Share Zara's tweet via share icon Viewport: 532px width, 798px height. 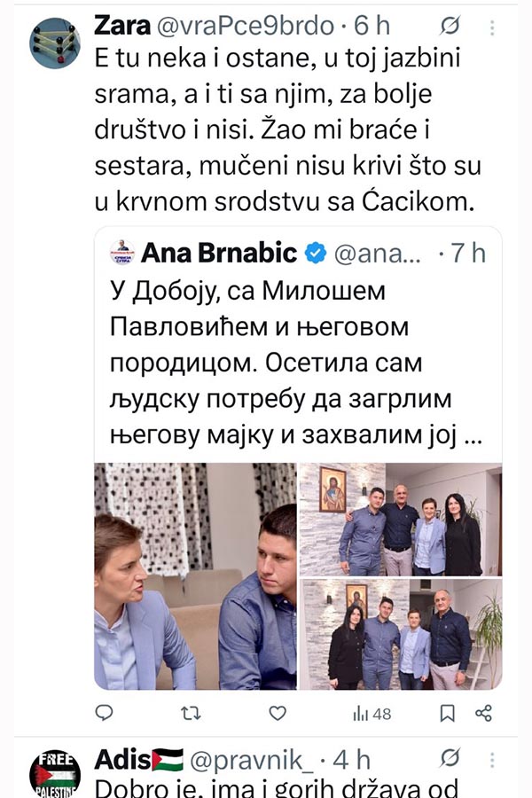pos(483,714)
